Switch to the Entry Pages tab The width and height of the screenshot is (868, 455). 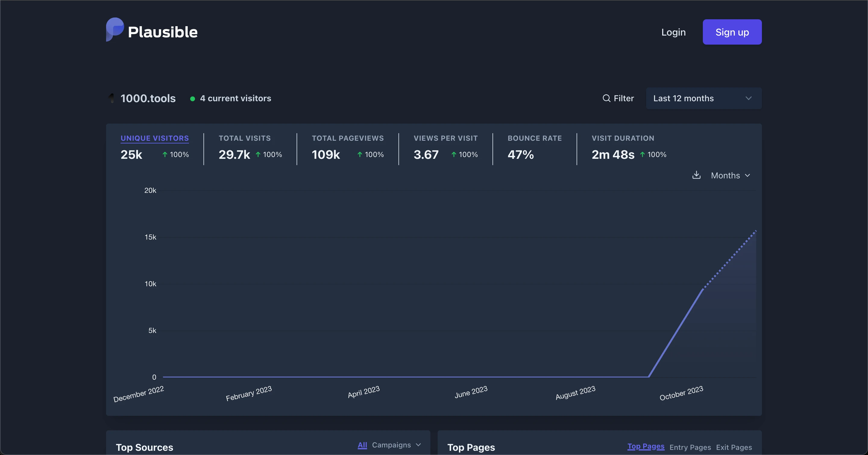coord(690,447)
